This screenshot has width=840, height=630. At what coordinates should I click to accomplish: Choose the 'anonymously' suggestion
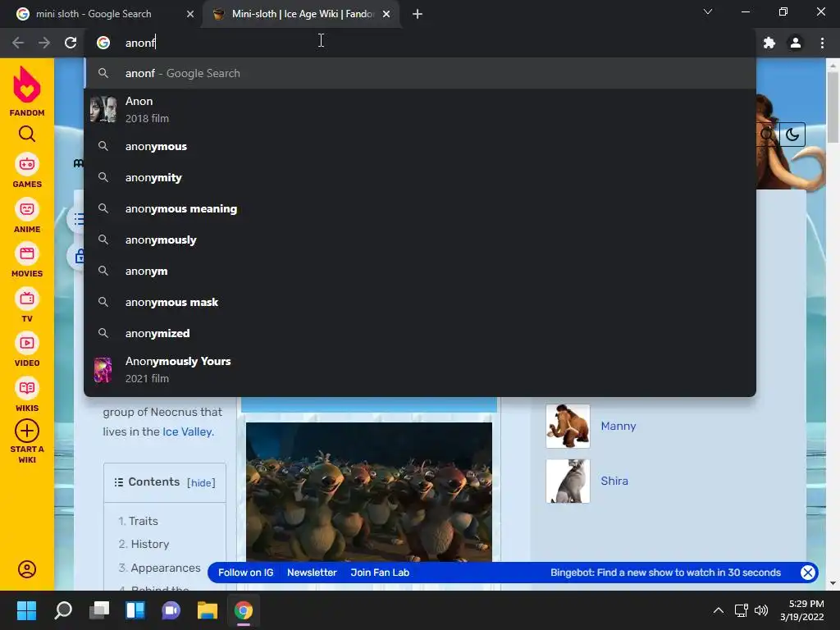(x=420, y=240)
